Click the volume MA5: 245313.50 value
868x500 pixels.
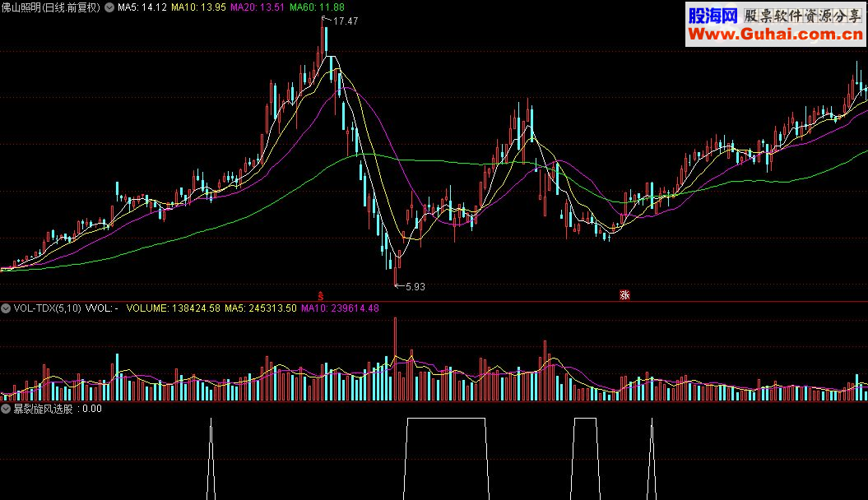pyautogui.click(x=261, y=308)
